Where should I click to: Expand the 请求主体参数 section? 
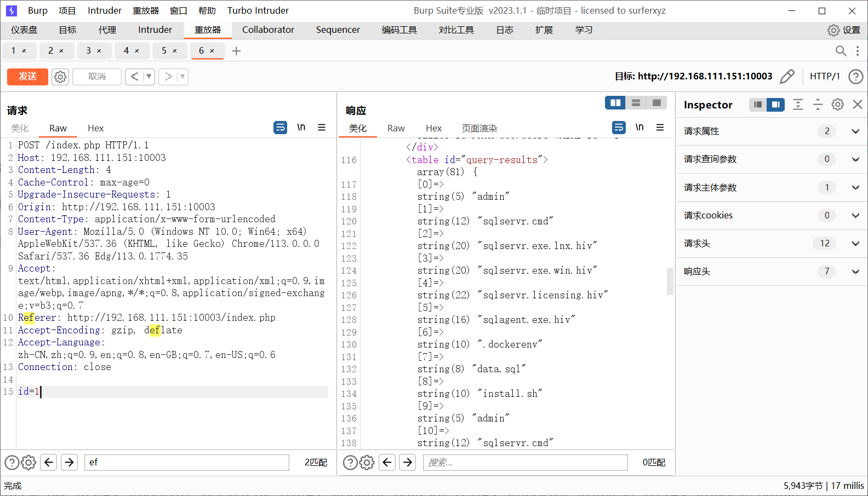pyautogui.click(x=855, y=187)
